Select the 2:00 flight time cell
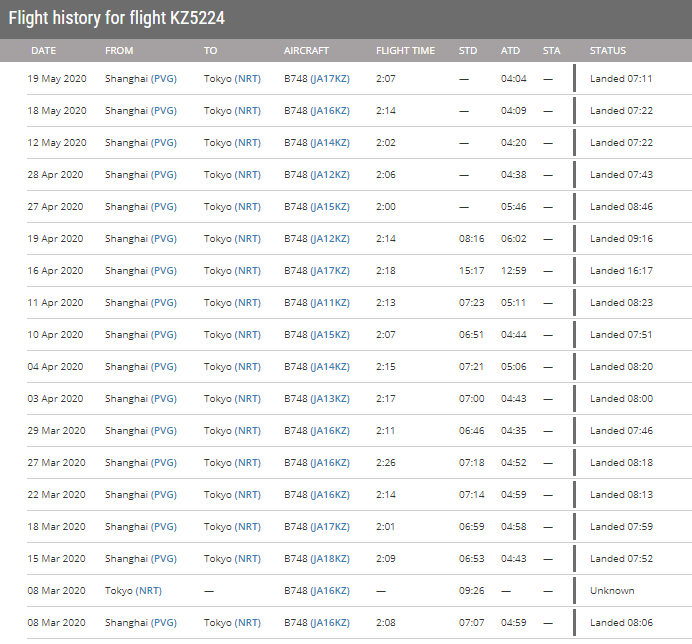Image resolution: width=692 pixels, height=644 pixels. pyautogui.click(x=386, y=207)
